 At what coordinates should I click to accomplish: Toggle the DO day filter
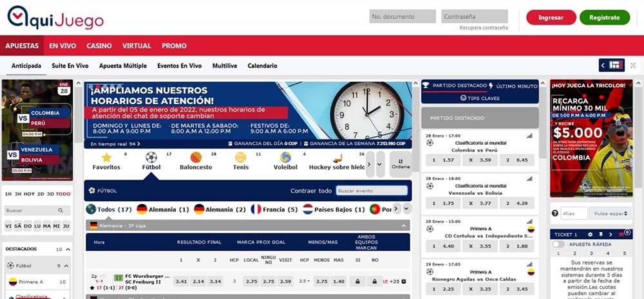click(28, 226)
